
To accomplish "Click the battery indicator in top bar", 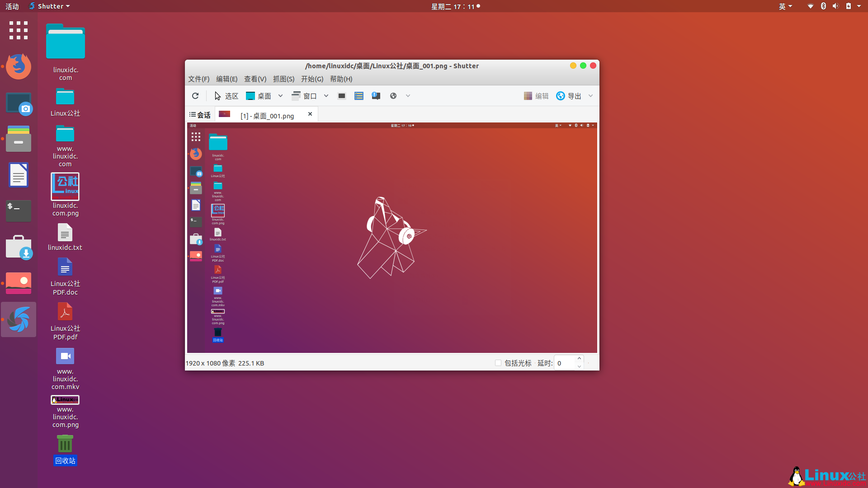I will point(849,6).
